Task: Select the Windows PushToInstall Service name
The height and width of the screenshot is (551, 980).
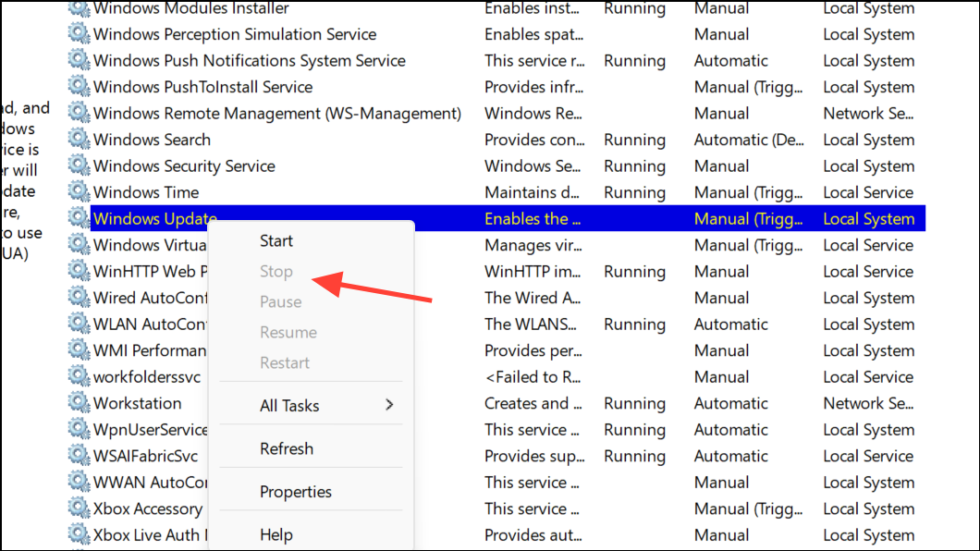Action: [203, 87]
